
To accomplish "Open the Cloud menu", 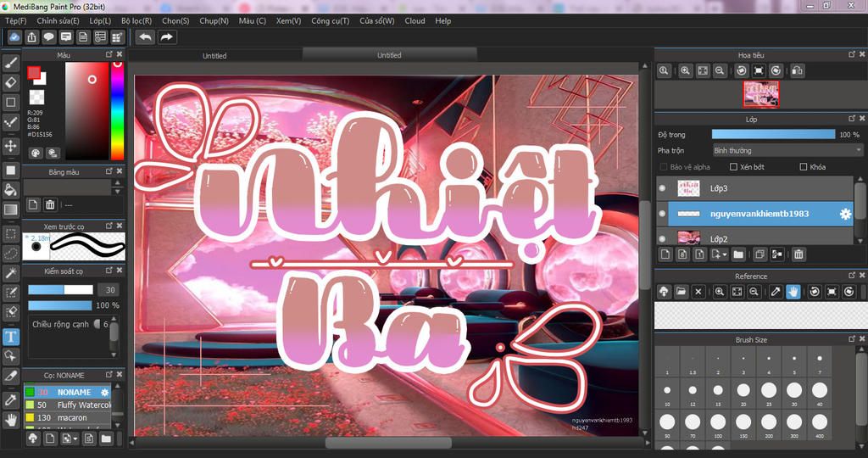I will click(415, 20).
